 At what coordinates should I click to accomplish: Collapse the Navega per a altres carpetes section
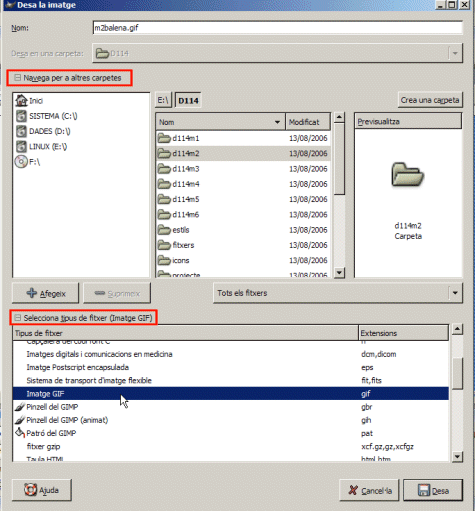tap(18, 78)
